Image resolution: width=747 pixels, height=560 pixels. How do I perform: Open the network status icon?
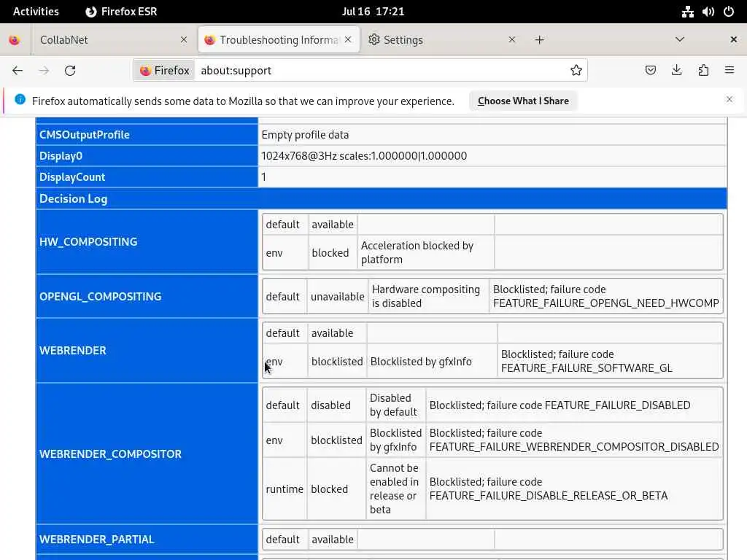(x=687, y=12)
